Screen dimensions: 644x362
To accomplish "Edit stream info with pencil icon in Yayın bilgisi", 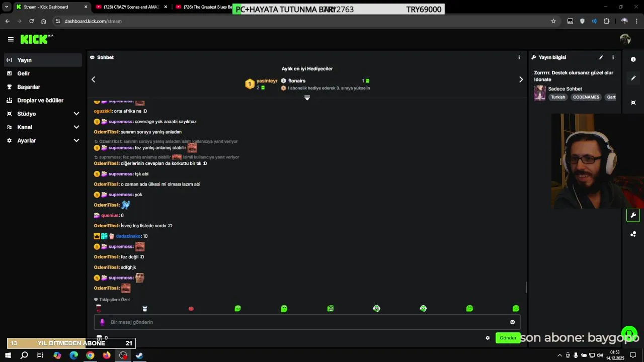I will (x=601, y=57).
